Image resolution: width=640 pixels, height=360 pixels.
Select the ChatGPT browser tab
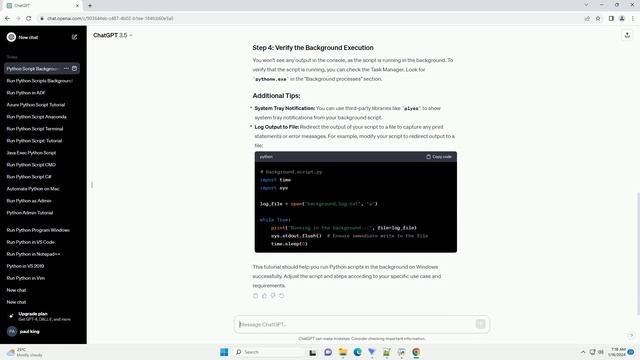(42, 6)
